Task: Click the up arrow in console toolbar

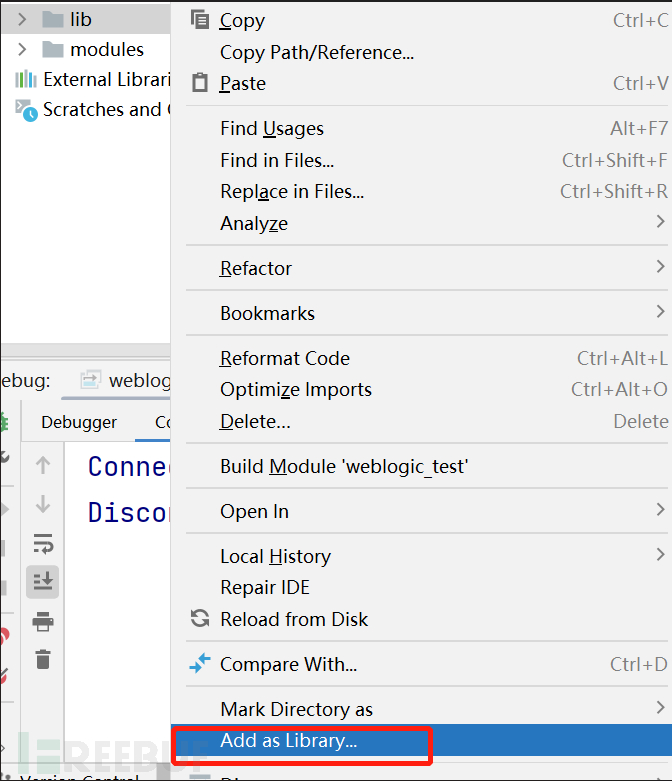Action: pos(43,465)
